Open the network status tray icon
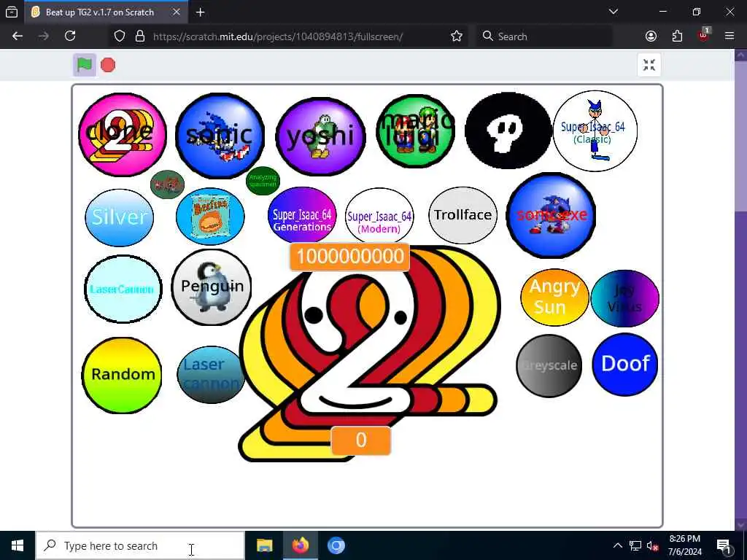Viewport: 747px width, 560px height. click(x=635, y=545)
